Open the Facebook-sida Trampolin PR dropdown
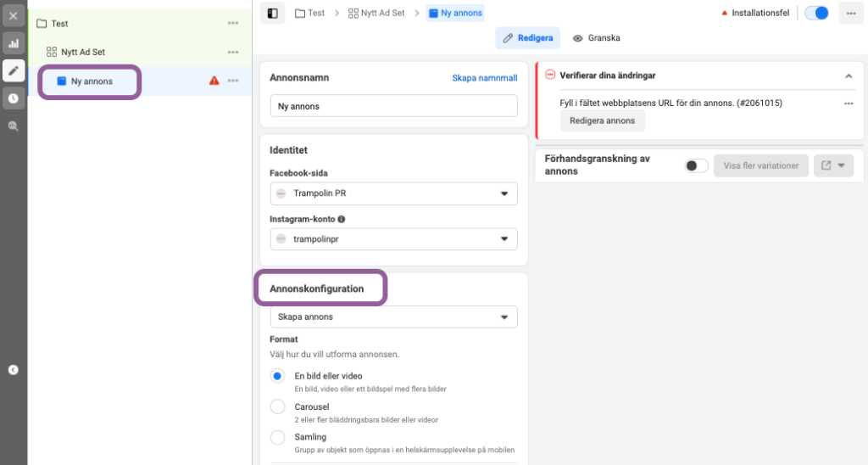Image resolution: width=868 pixels, height=465 pixels. click(x=393, y=193)
